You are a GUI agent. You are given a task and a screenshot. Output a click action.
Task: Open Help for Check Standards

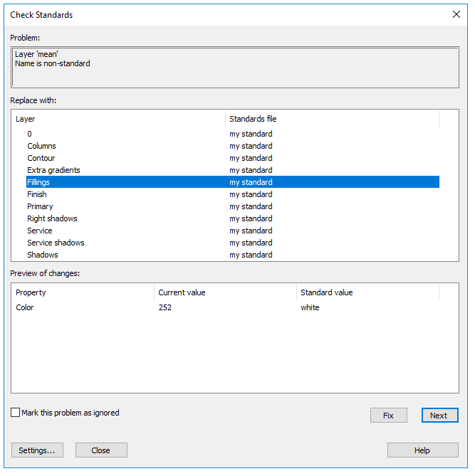tap(422, 450)
